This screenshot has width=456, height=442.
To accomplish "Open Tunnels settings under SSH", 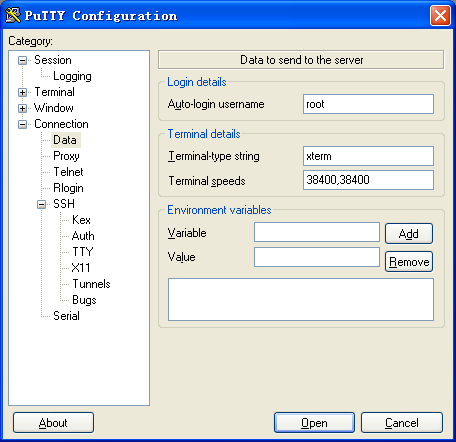I will [91, 284].
